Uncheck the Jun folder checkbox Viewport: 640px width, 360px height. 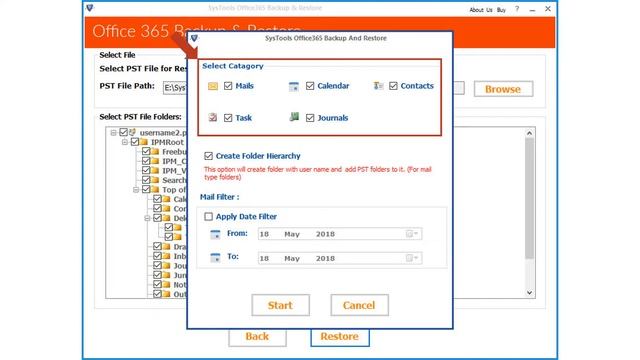point(158,275)
